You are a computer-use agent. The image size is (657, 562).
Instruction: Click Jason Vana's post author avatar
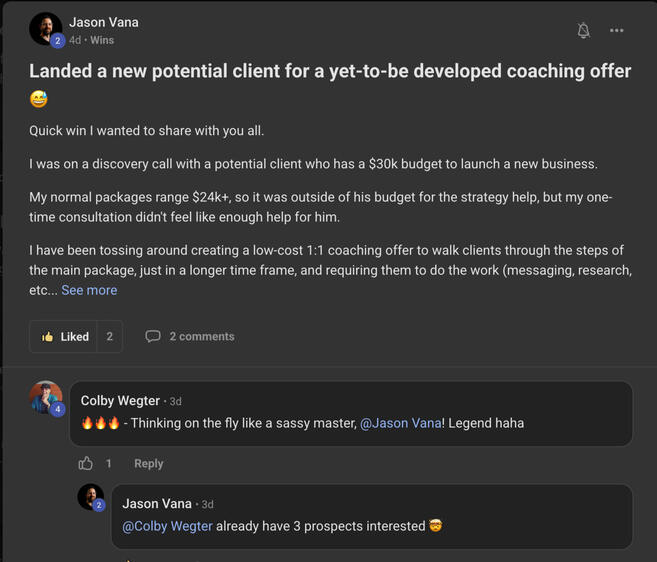point(44,28)
